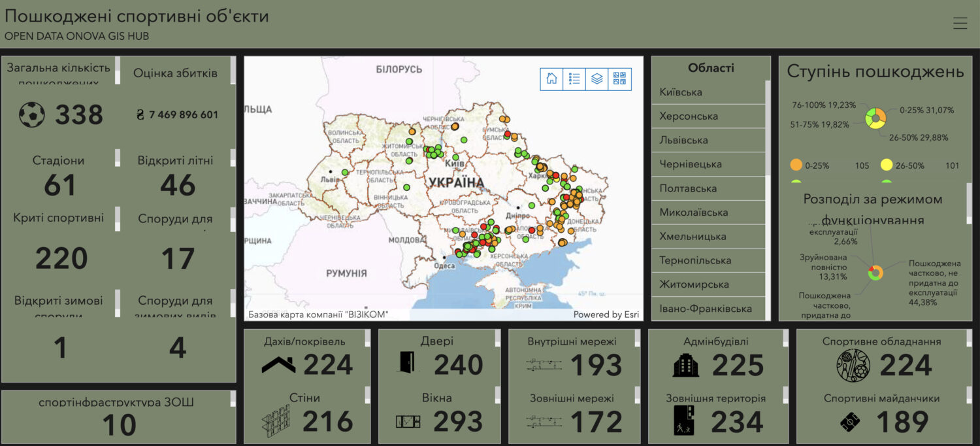Viewport: 980px width, 446px height.
Task: Click the Відкриті літні value 46
Action: tap(178, 186)
